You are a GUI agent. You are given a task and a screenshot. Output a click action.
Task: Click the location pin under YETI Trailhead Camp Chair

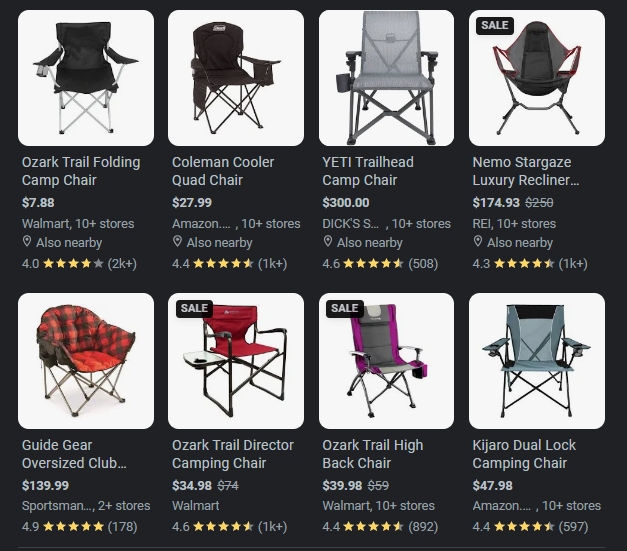[327, 242]
